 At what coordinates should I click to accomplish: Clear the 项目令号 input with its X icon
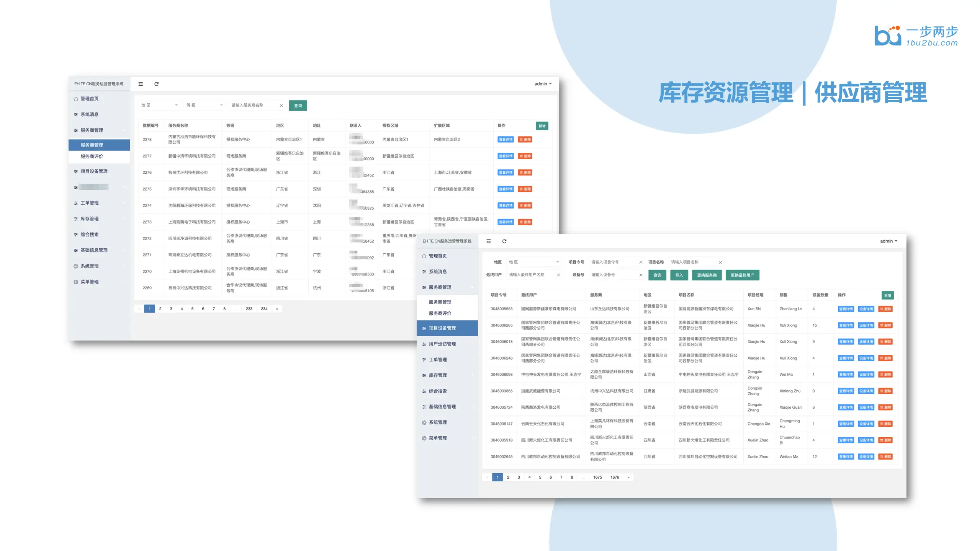(x=640, y=262)
